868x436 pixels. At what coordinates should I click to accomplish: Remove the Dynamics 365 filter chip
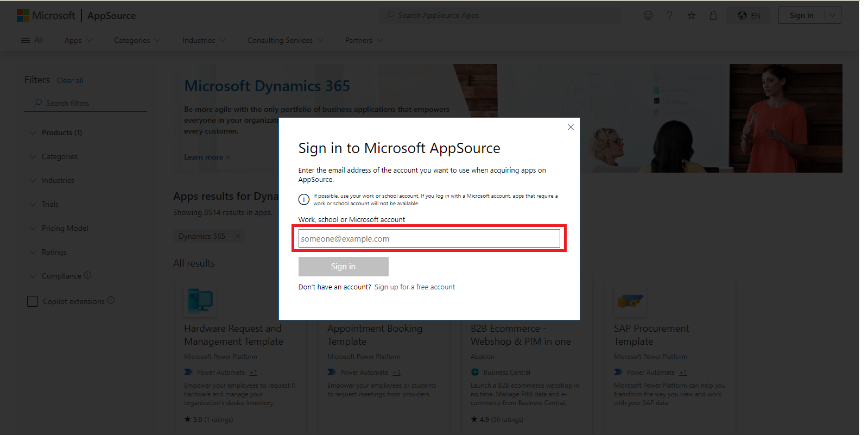tap(237, 236)
